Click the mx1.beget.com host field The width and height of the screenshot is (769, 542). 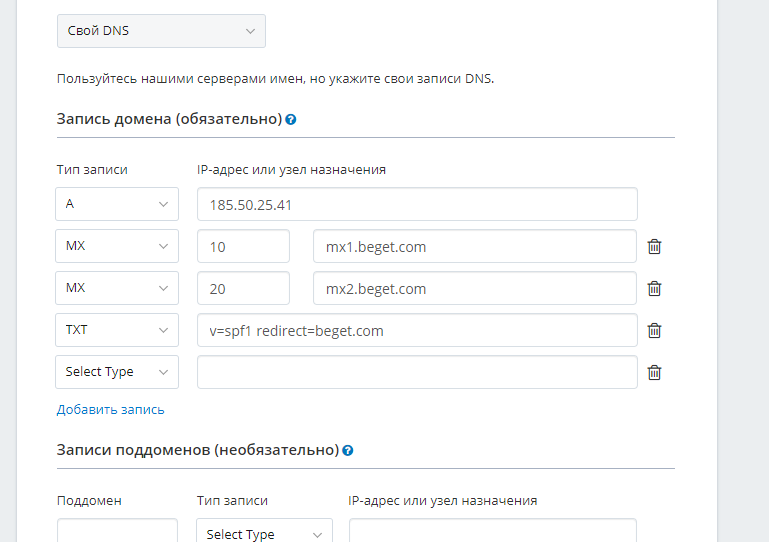pyautogui.click(x=474, y=246)
